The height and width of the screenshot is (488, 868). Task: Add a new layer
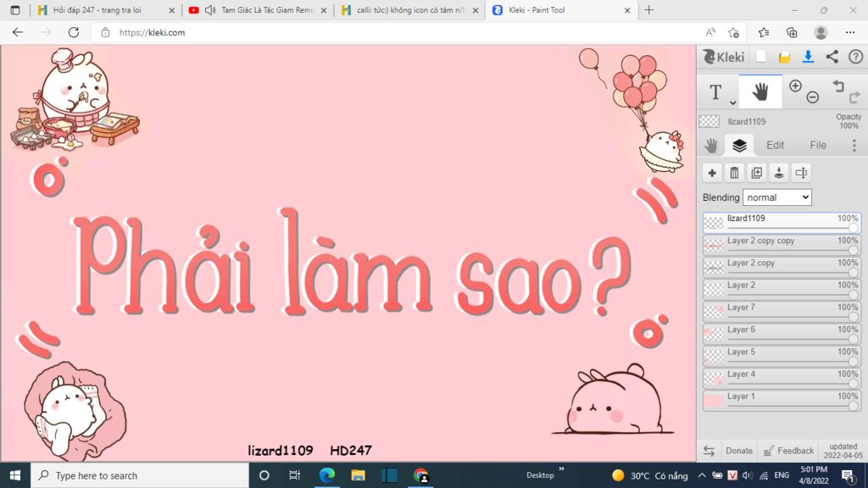pos(712,173)
